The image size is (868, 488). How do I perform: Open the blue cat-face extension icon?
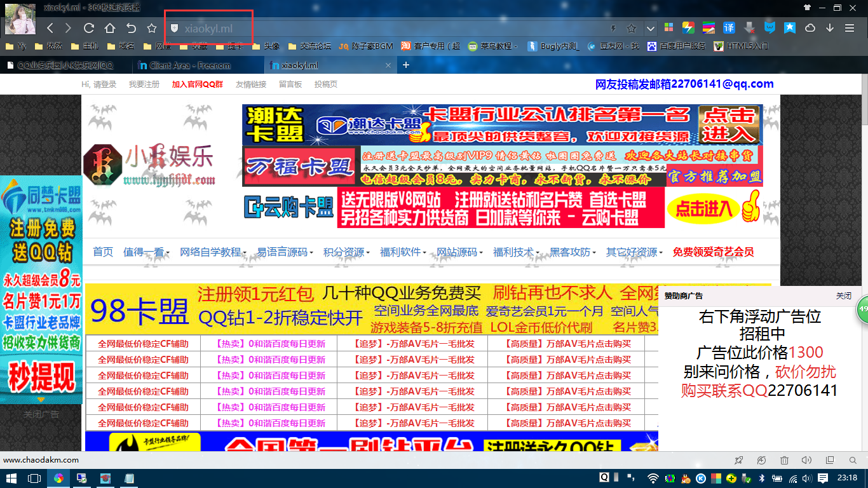770,28
